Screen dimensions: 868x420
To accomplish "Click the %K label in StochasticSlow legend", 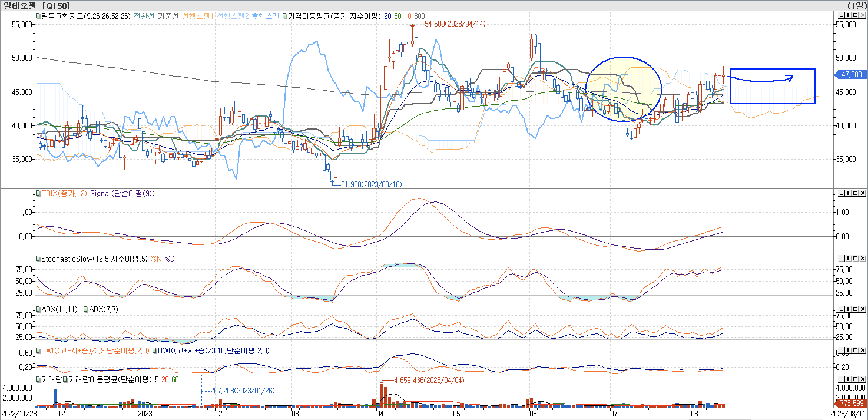I will tap(156, 259).
